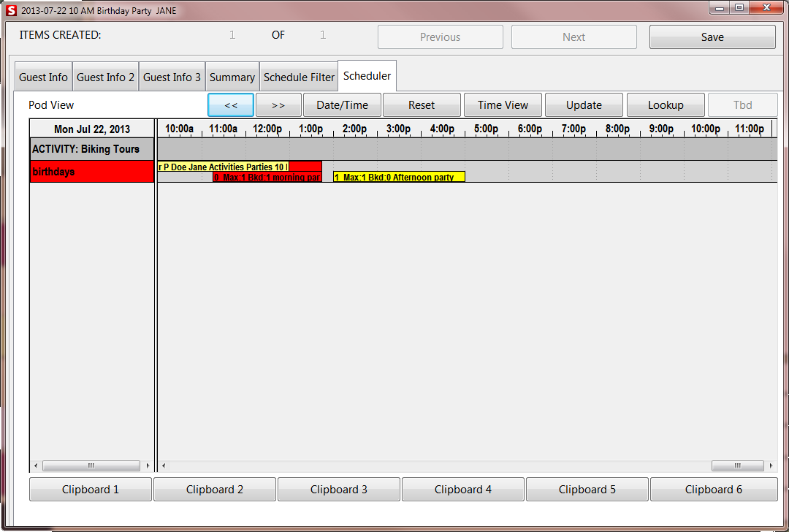Click left arrow of timeline horizontal scrollbar

164,466
